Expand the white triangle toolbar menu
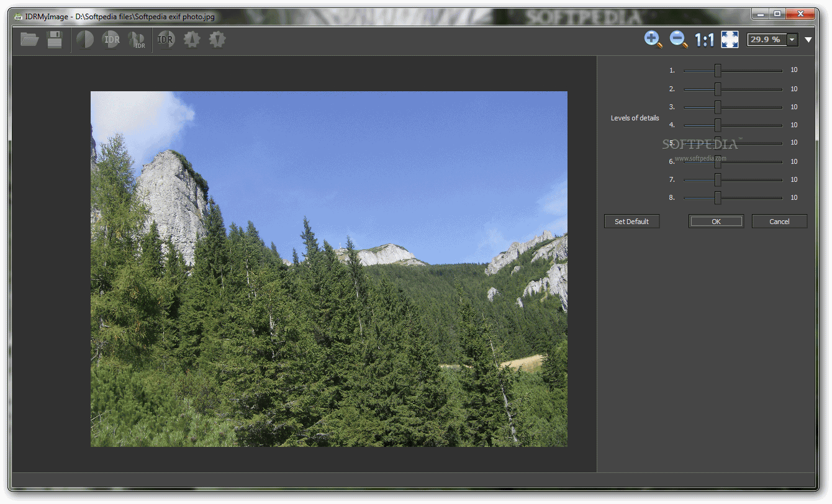 point(808,40)
